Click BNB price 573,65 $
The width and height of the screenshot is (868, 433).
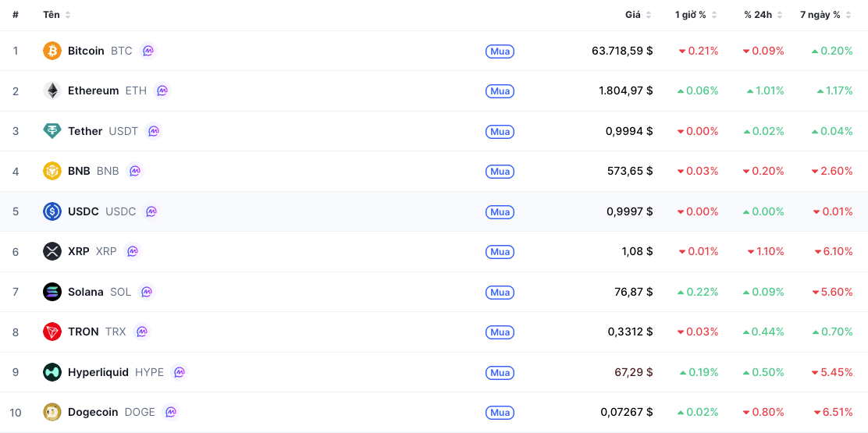(630, 171)
